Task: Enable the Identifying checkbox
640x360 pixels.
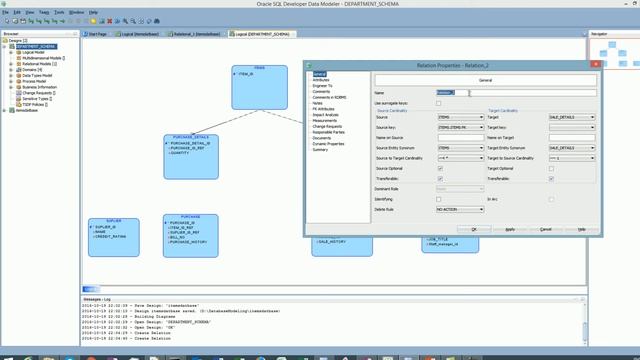Action: click(438, 199)
